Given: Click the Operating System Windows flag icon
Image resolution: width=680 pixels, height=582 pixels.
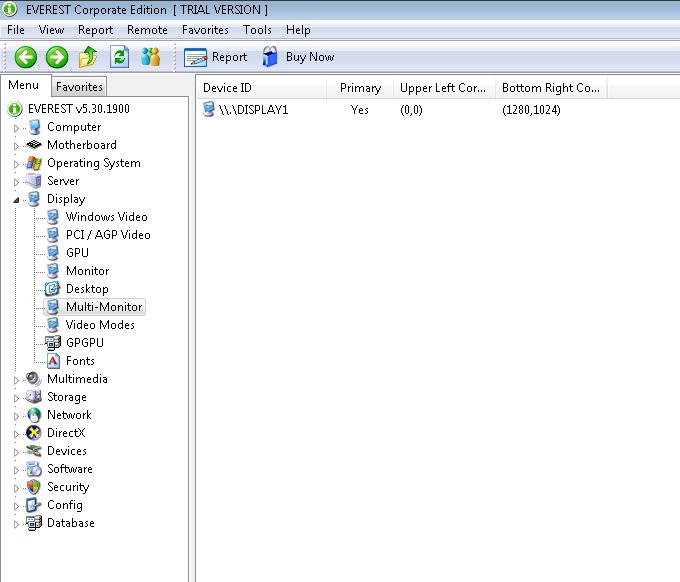Looking at the screenshot, I should click(x=34, y=163).
